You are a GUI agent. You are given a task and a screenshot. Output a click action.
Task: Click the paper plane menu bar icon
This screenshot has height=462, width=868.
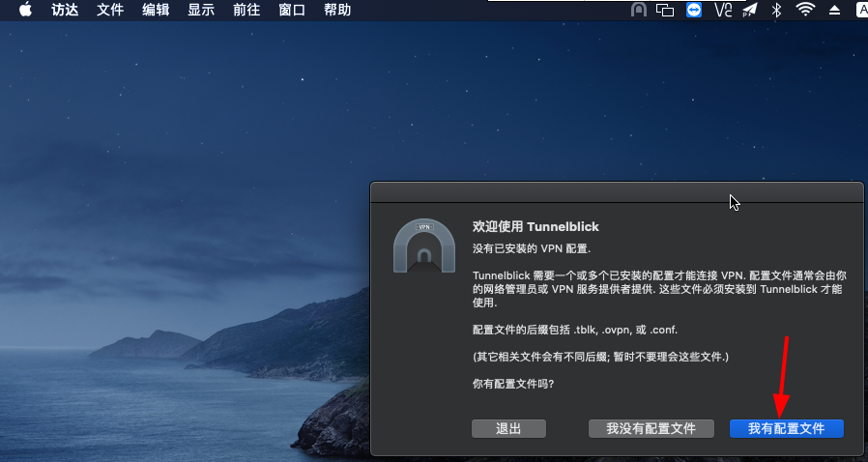pos(749,10)
